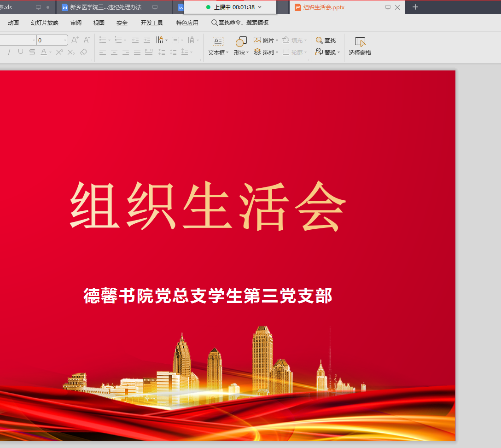Image resolution: width=501 pixels, height=448 pixels.
Task: Insert a text box (文本框)
Action: tap(218, 47)
